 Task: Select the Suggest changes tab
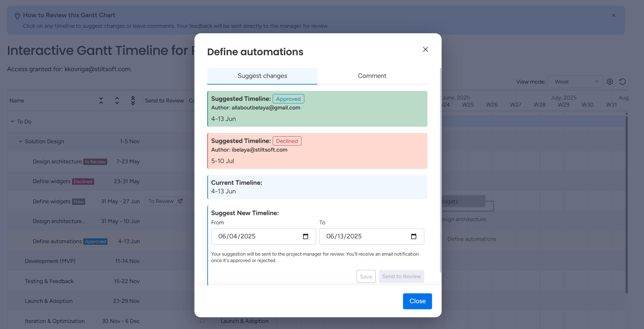click(262, 76)
